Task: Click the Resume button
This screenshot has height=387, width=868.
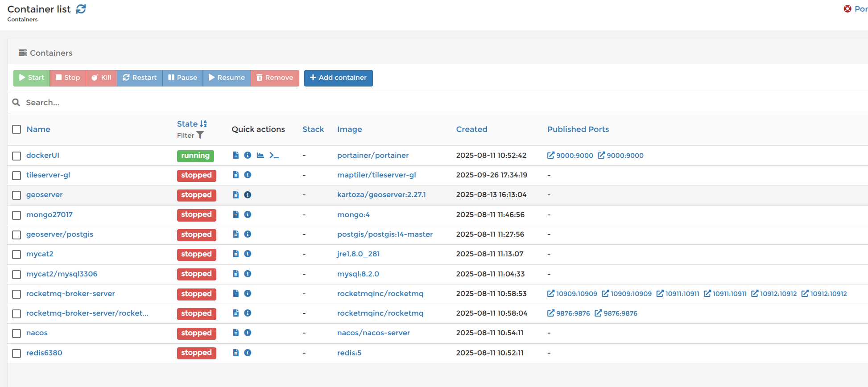Action: click(227, 78)
